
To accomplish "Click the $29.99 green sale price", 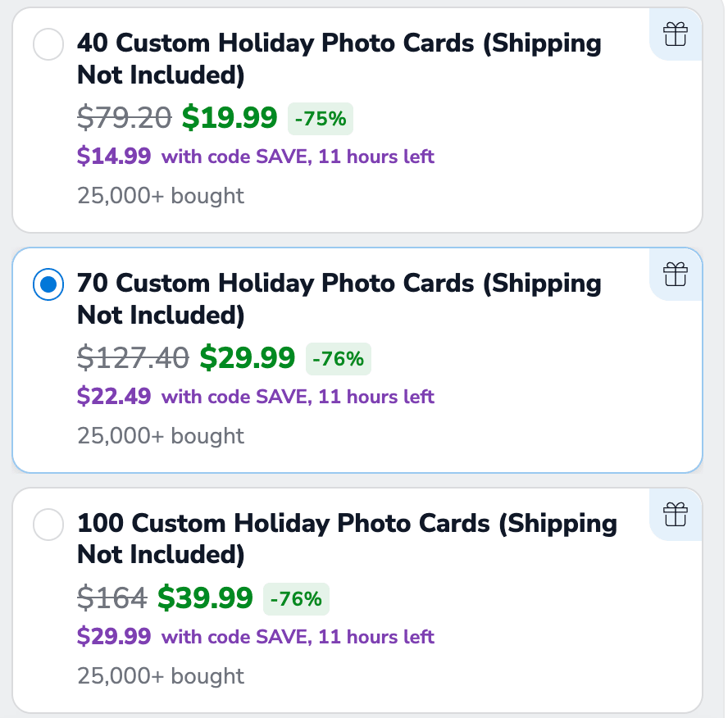I will [x=248, y=357].
